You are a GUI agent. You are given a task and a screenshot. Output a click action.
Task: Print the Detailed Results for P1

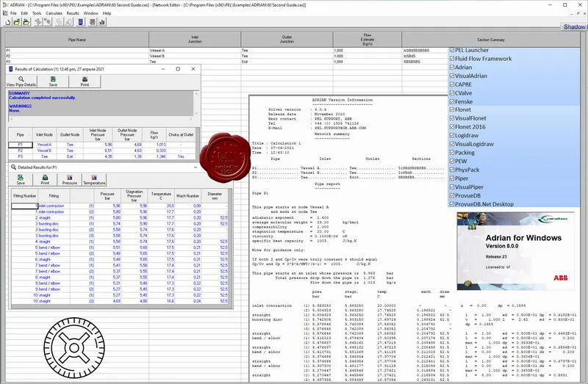click(45, 180)
